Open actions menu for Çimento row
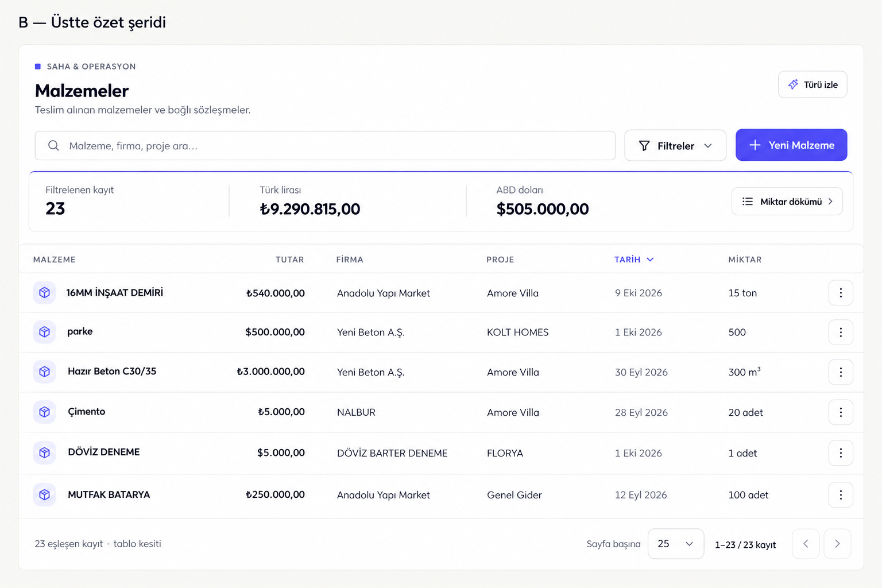Screen dimensions: 882x588 coord(841,412)
